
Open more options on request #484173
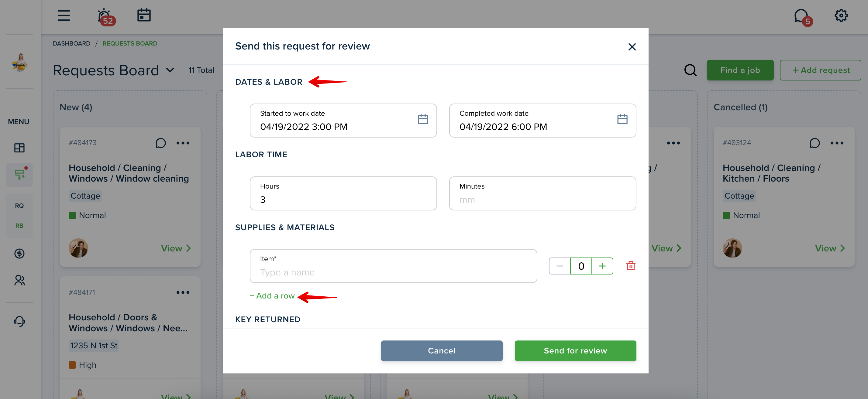[x=183, y=143]
